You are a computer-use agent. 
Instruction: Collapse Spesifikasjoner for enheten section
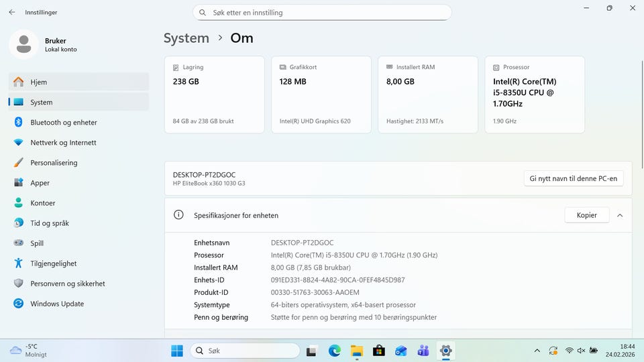click(619, 215)
